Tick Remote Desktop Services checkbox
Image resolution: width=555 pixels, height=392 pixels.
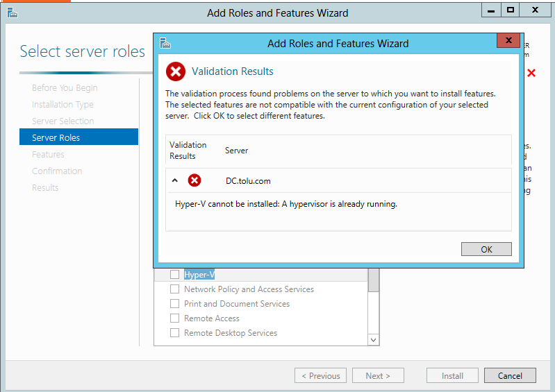coord(174,332)
